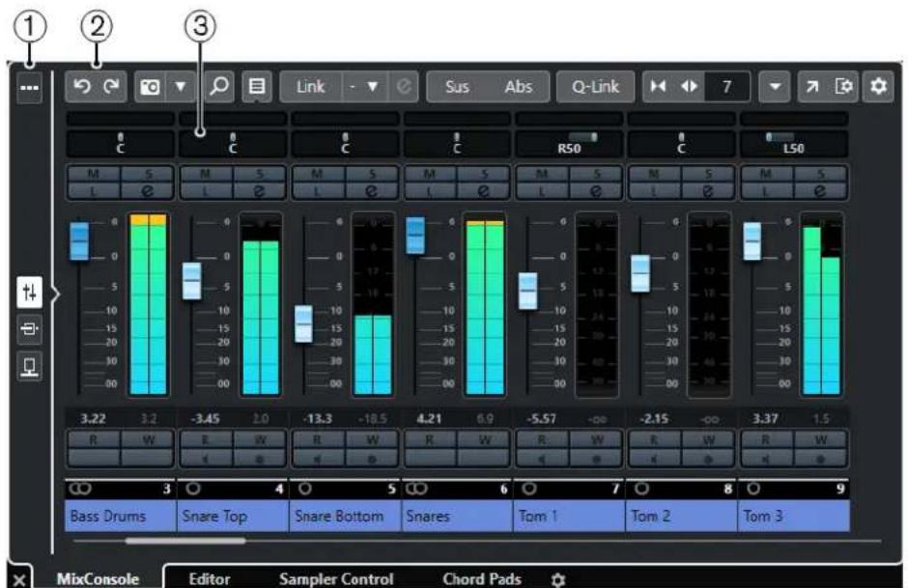Click the Edit Link Group Settings icon
Image resolution: width=908 pixels, height=588 pixels.
[x=404, y=87]
